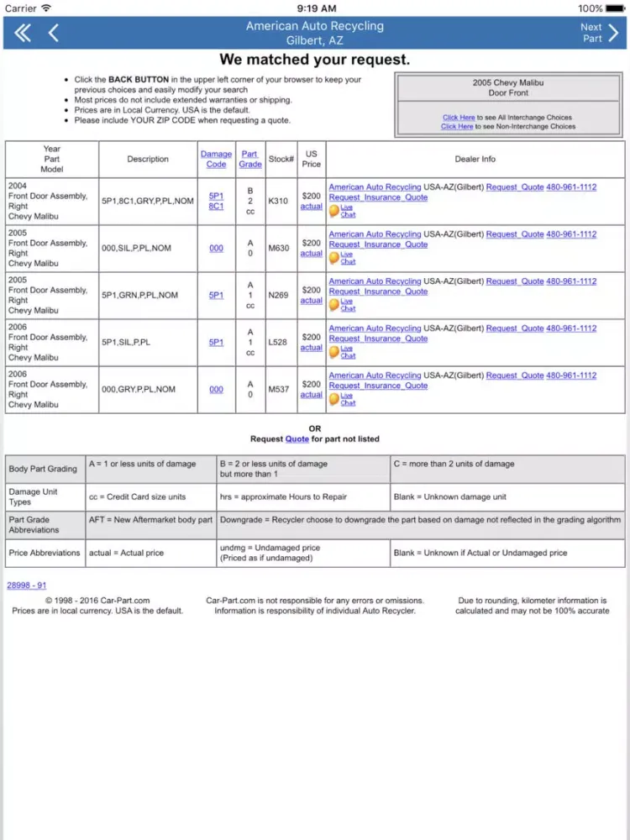Click Here to see Non-Interchange Choices
The height and width of the screenshot is (840, 630).
point(457,127)
